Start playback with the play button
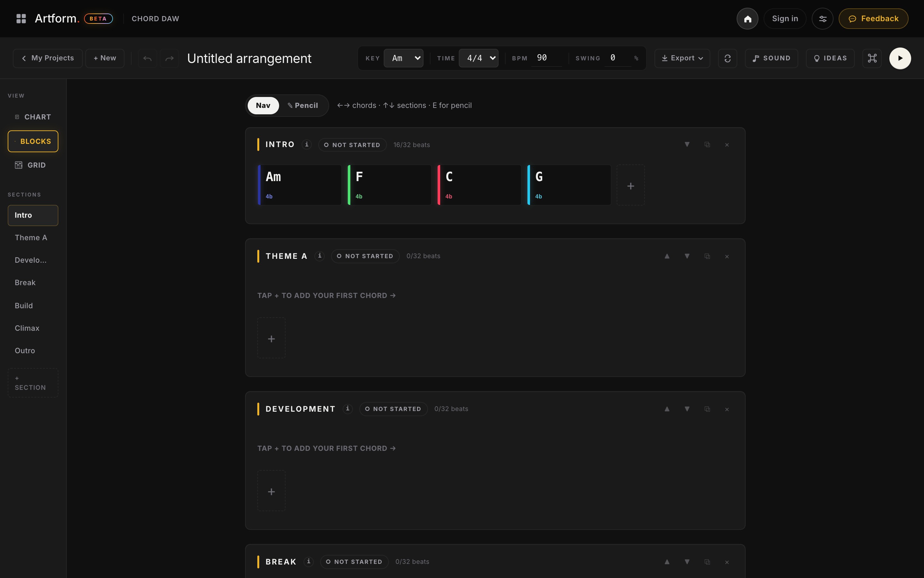This screenshot has width=924, height=578. tap(900, 58)
